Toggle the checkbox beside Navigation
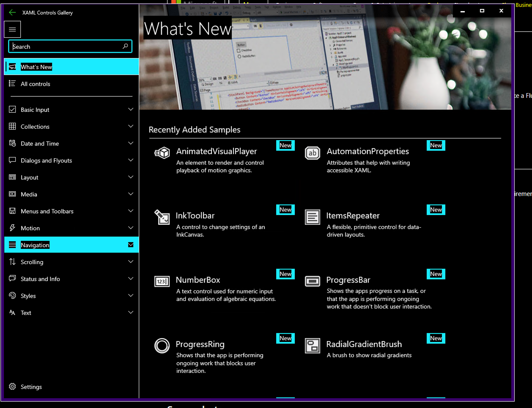Image resolution: width=532 pixels, height=408 pixels. click(x=130, y=245)
